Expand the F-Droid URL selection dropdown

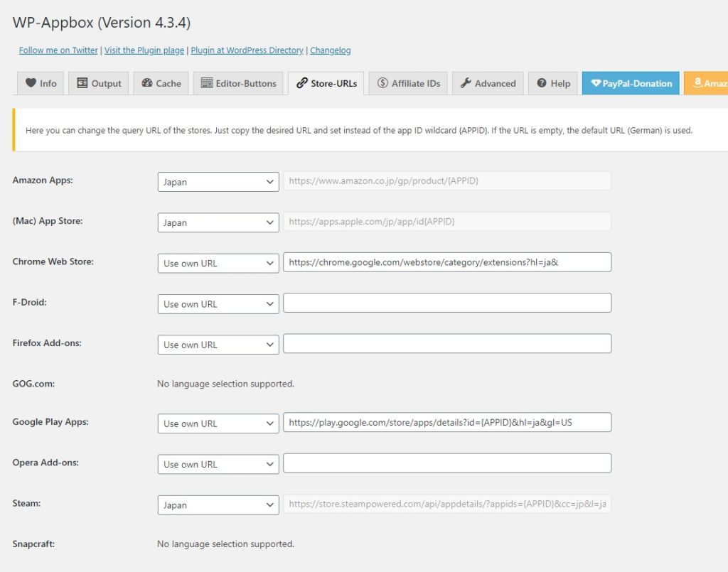[218, 304]
